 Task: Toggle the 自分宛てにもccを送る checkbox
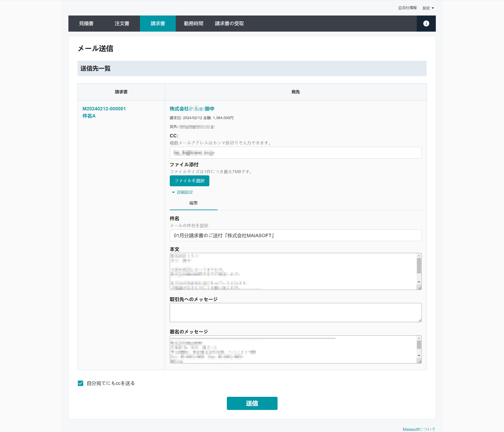(81, 383)
